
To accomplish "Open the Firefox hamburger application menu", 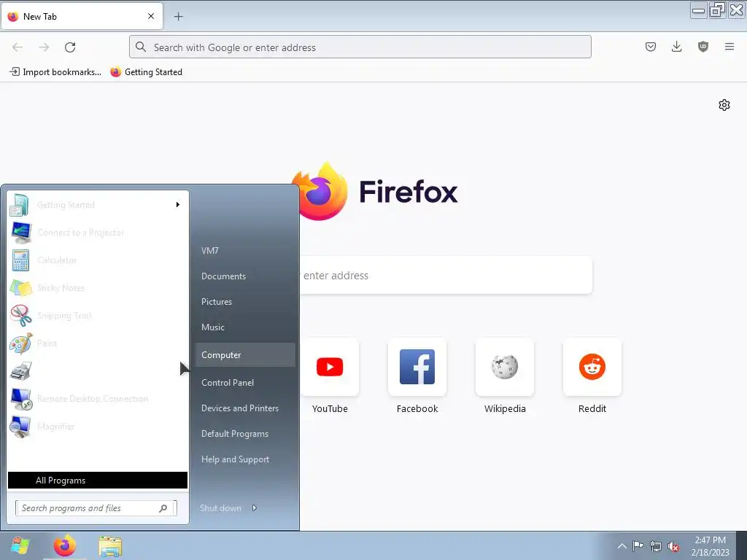I will tap(729, 47).
